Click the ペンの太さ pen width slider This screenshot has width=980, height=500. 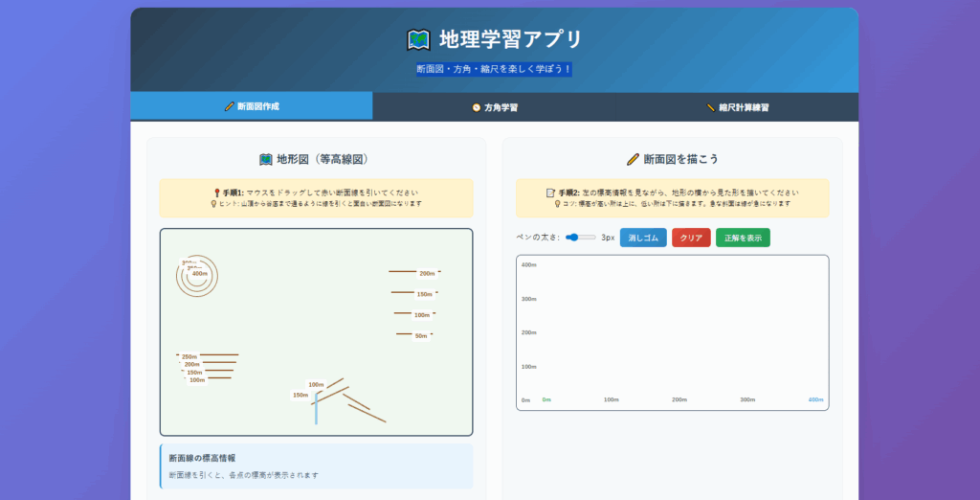(580, 238)
